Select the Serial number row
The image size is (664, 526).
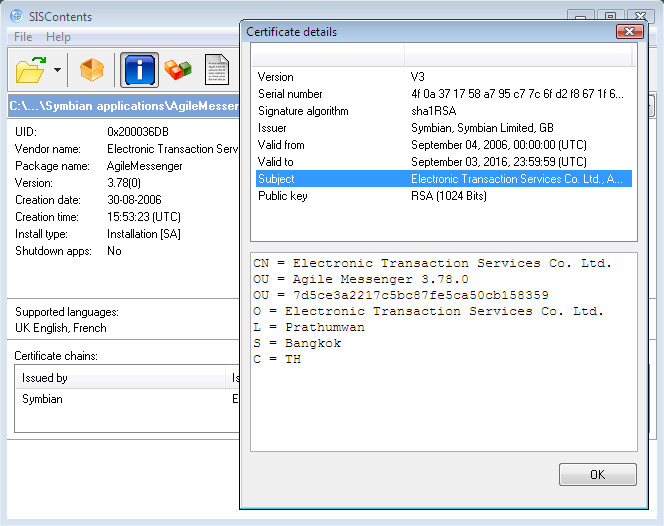click(444, 94)
